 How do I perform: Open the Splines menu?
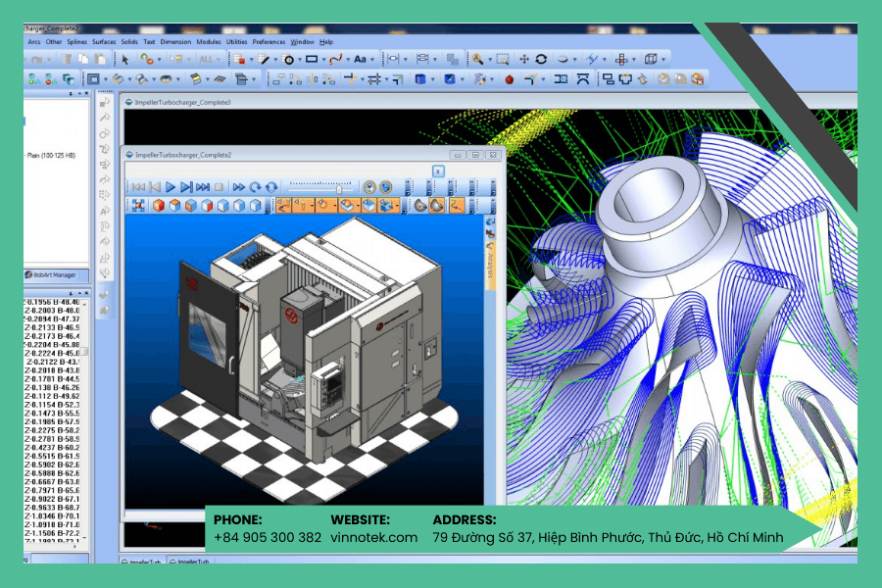coord(77,41)
